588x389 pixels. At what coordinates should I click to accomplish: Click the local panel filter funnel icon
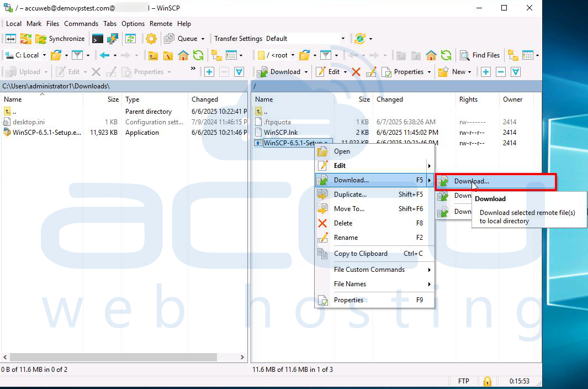(x=77, y=55)
